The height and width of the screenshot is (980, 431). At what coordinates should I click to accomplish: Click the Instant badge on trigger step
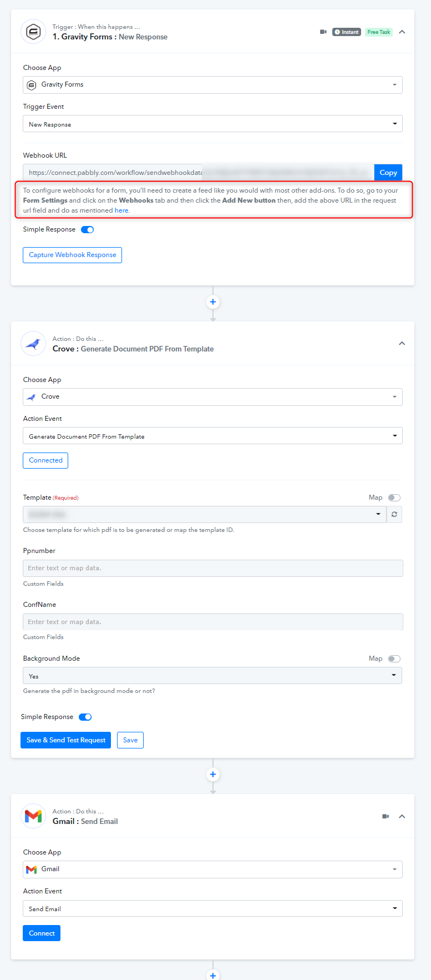pyautogui.click(x=347, y=32)
